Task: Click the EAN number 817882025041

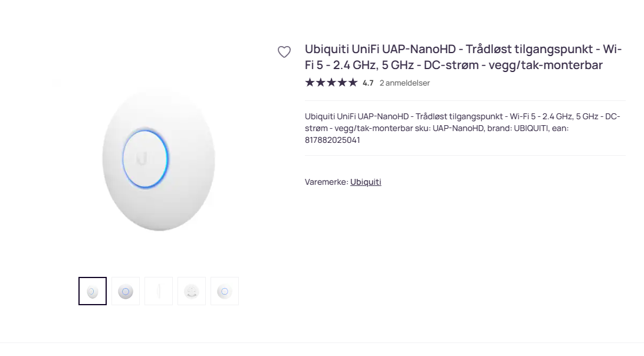Action: [332, 141]
